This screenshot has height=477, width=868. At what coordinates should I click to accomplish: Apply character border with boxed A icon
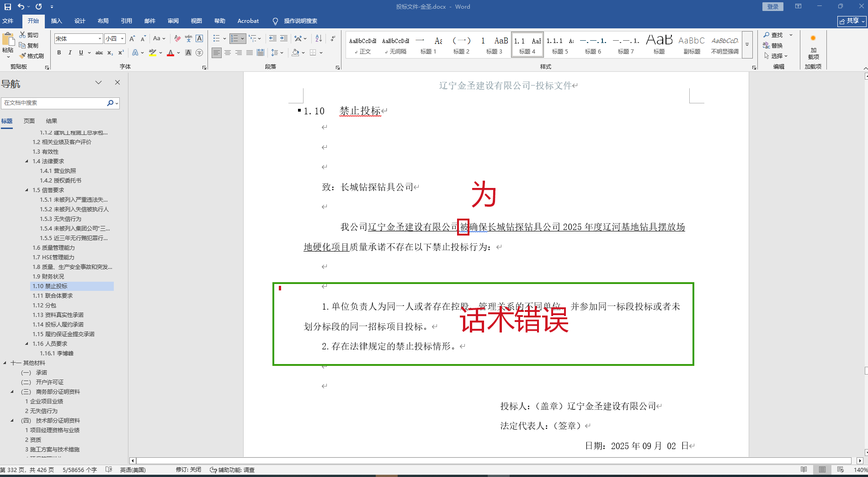point(199,39)
